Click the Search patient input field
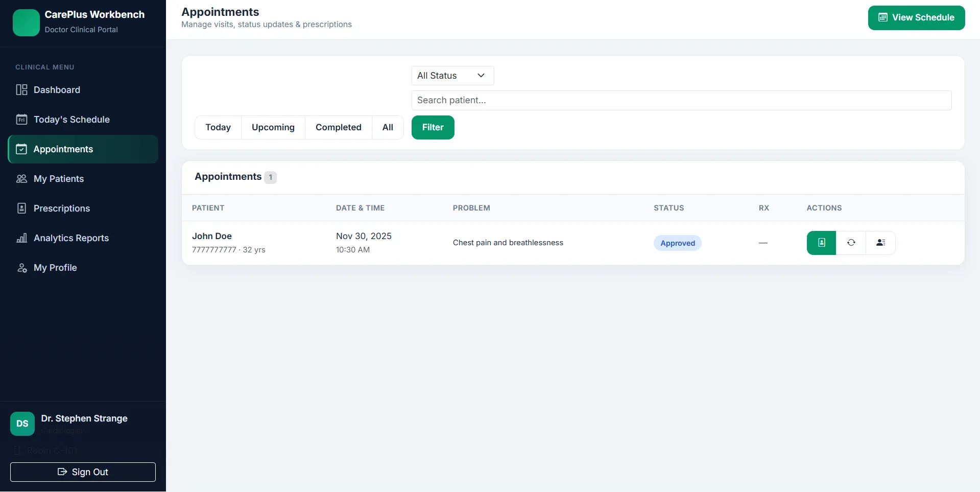This screenshot has width=980, height=492. (681, 100)
